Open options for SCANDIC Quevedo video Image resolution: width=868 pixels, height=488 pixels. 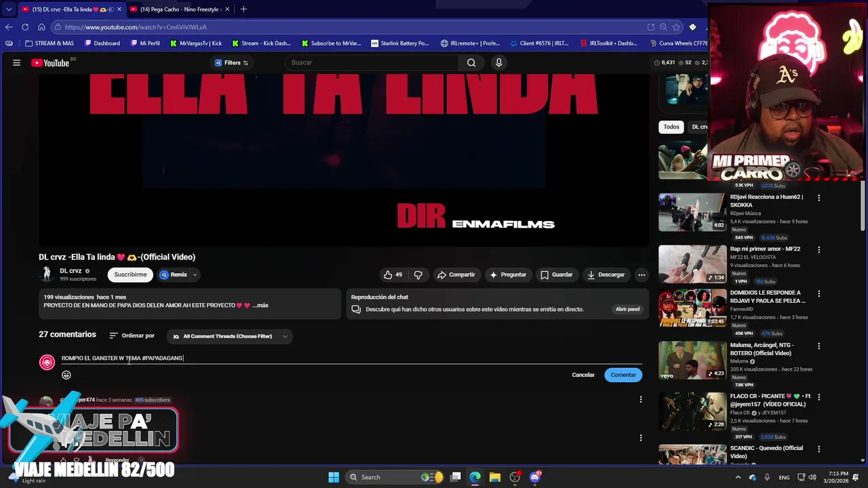818,449
